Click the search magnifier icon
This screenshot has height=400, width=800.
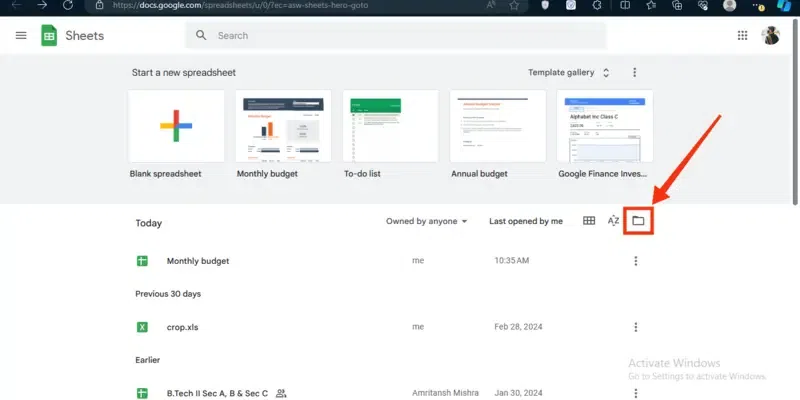[201, 35]
